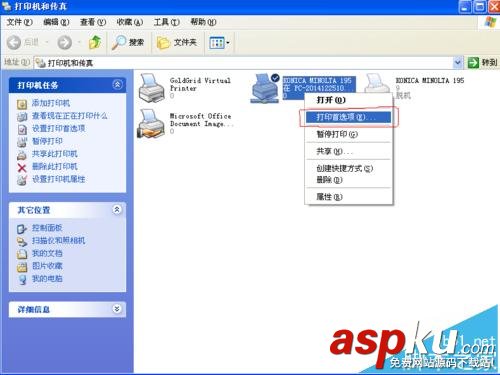This screenshot has height=375, width=500.
Task: Click 暂停打印 sidebar link
Action: pyautogui.click(x=47, y=141)
